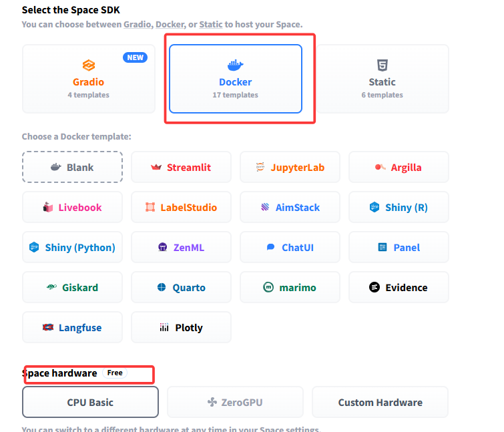Click the Giskard turtle icon
The height and width of the screenshot is (432, 504).
point(51,288)
